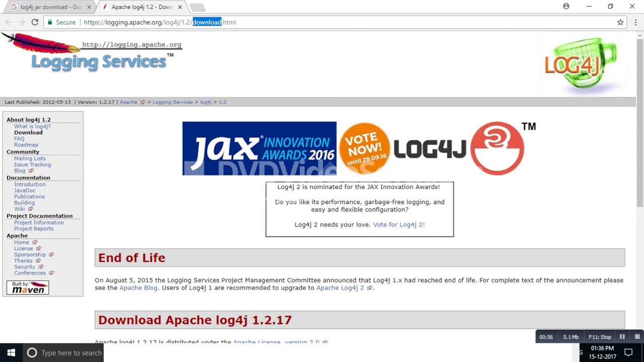The image size is (644, 362).
Task: Open FAQ sidebar link
Action: point(19,138)
